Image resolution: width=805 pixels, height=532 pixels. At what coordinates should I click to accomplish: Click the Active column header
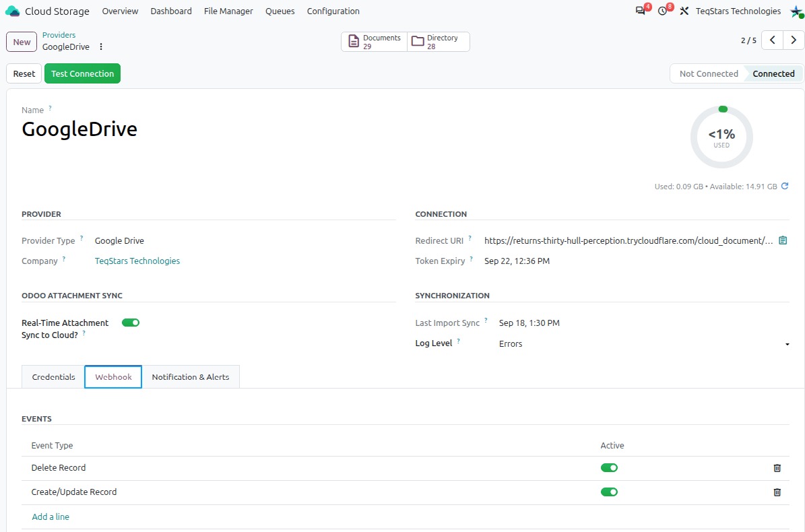(612, 445)
